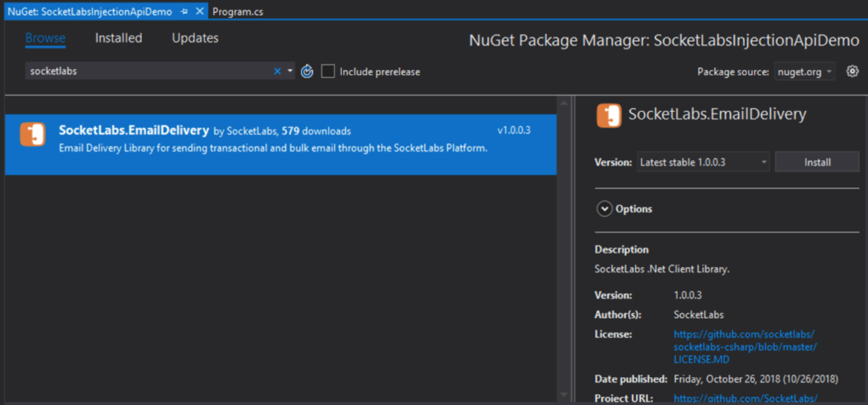
Task: Open the Version Latest stable 1.0.0.3 dropdown
Action: 704,162
